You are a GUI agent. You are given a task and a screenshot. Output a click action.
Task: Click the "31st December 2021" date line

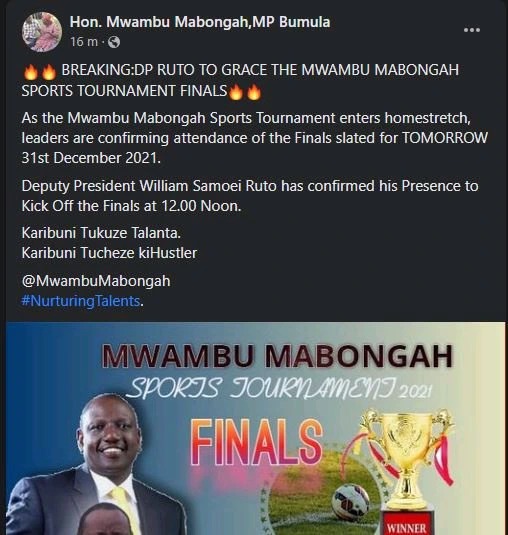pos(91,158)
